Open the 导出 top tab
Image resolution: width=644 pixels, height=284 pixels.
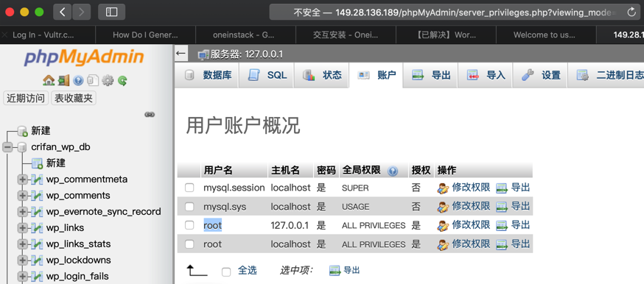(430, 75)
